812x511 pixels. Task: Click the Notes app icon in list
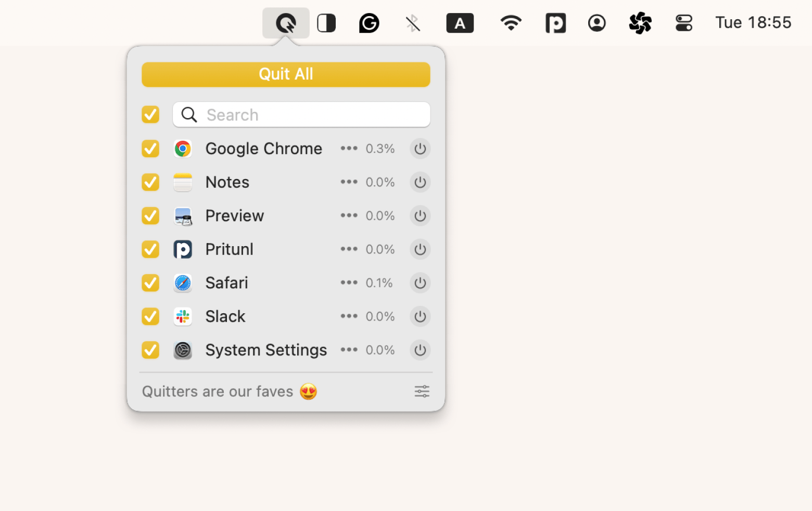(183, 182)
